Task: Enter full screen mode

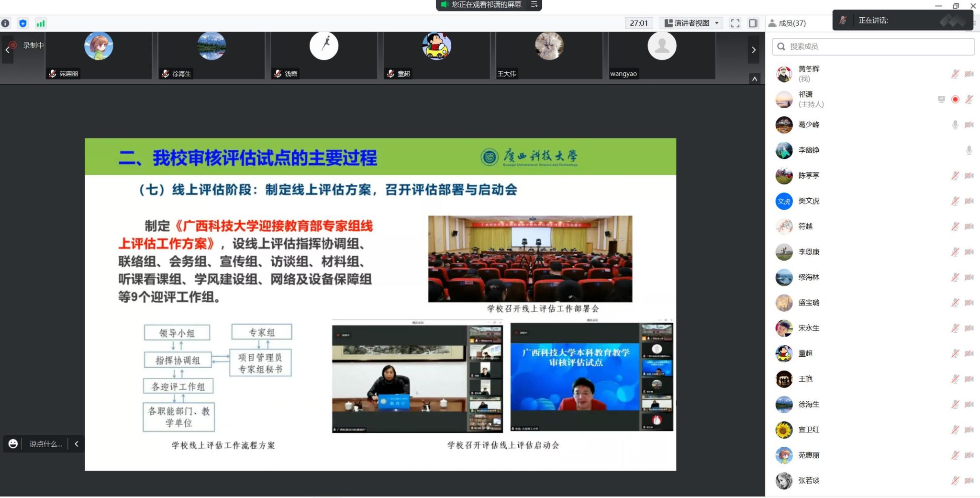Action: click(735, 23)
